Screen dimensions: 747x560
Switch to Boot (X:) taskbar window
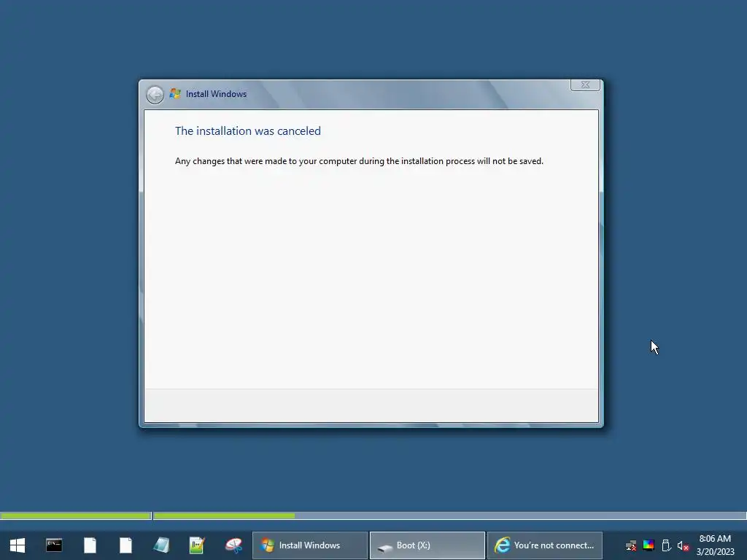(x=427, y=545)
